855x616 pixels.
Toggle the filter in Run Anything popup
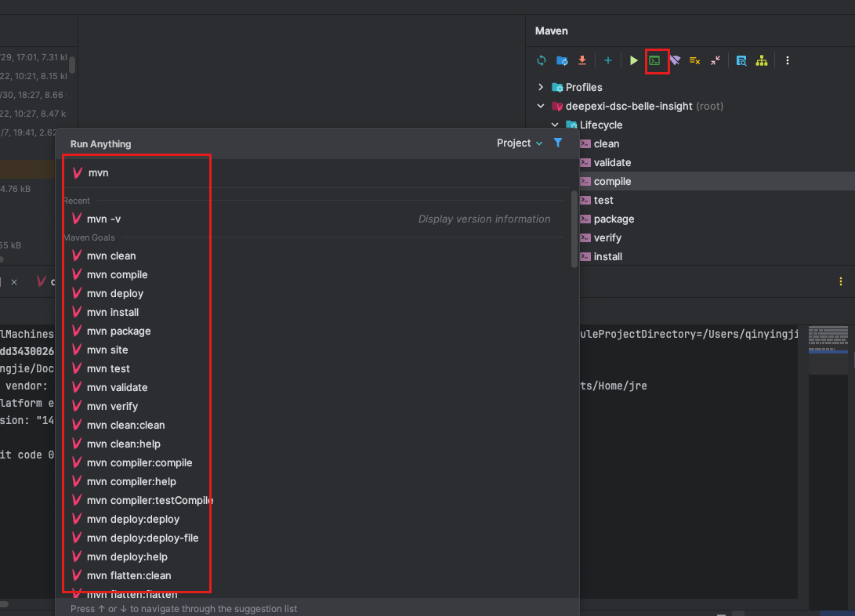pos(558,143)
